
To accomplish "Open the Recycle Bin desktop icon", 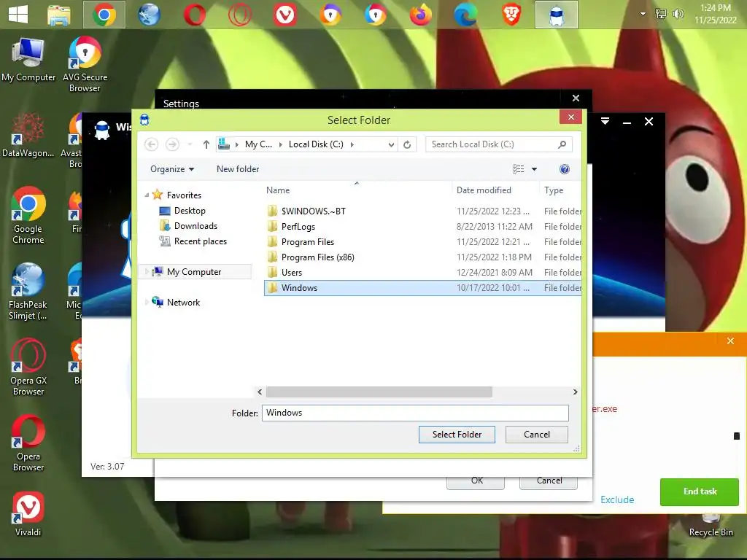I will pyautogui.click(x=711, y=526).
